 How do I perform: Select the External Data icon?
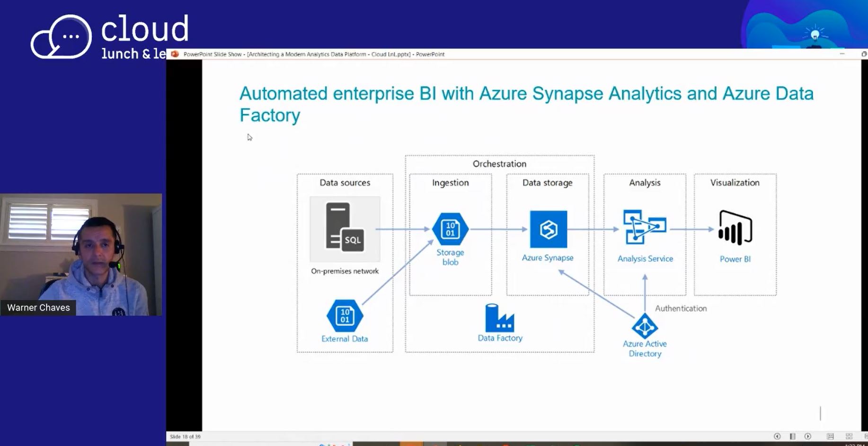345,315
